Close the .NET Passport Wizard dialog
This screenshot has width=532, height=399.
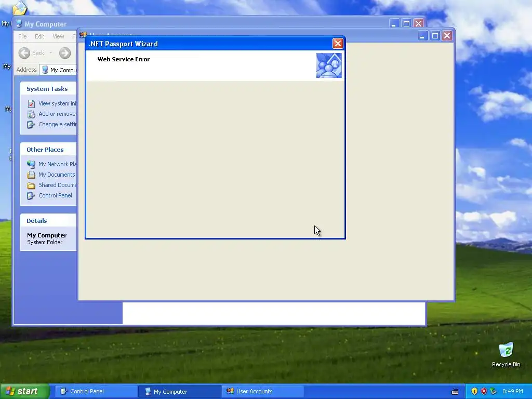(x=338, y=44)
